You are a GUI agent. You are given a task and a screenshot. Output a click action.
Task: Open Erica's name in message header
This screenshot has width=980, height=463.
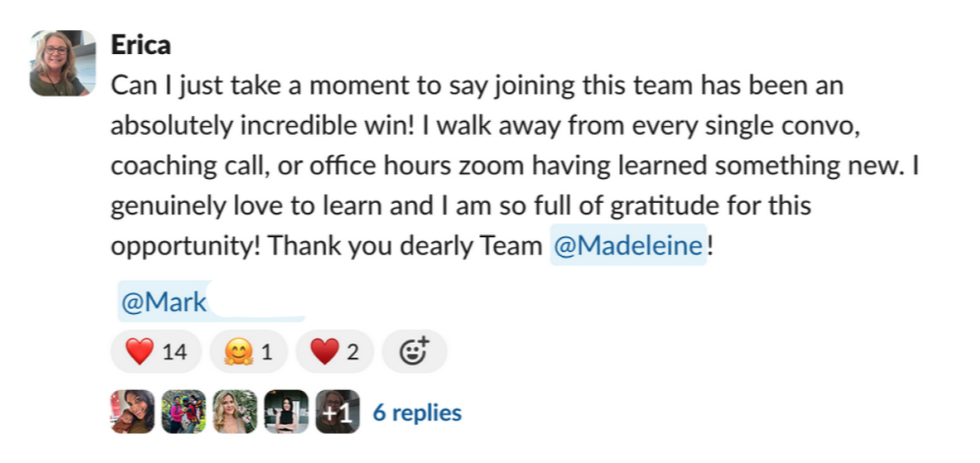point(141,45)
